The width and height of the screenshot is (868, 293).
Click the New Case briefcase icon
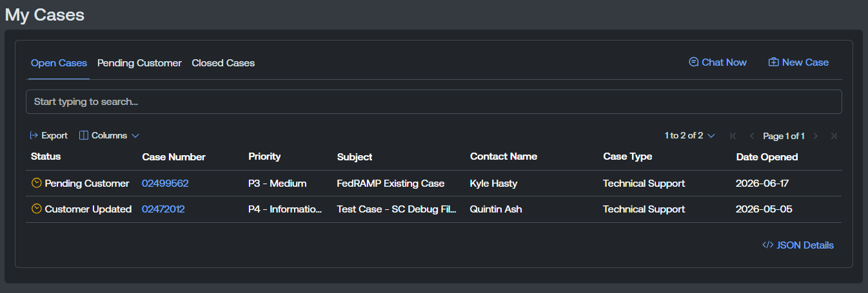(x=774, y=62)
